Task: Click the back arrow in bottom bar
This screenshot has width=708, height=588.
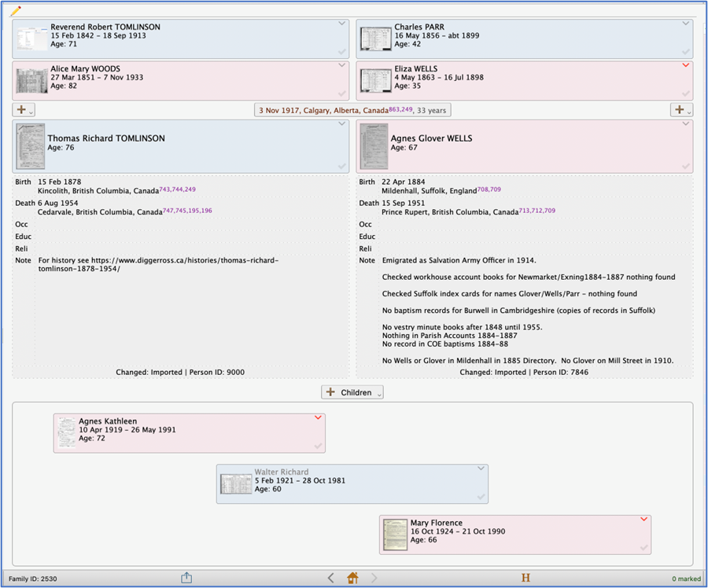Action: point(330,578)
